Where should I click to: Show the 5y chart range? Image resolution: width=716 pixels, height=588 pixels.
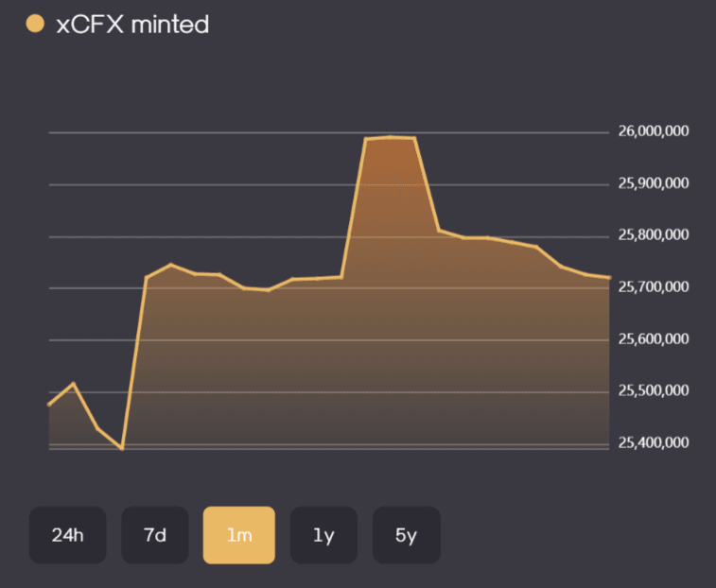tap(407, 534)
